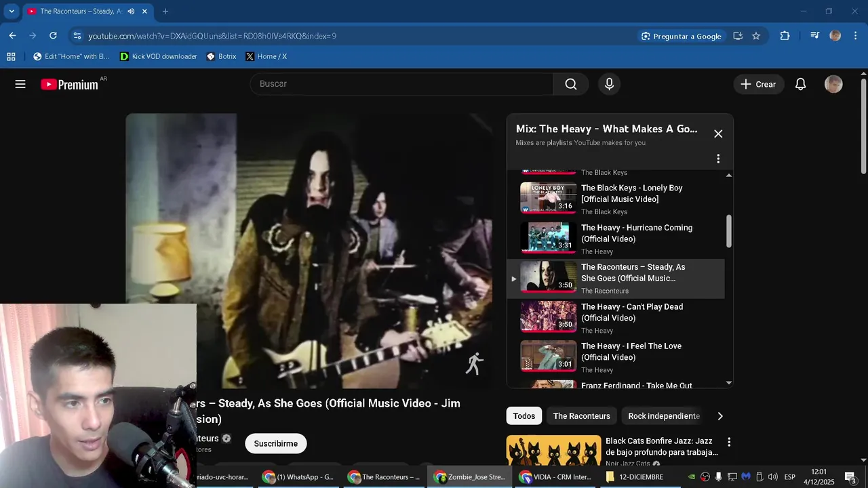Open volume control in system tray
This screenshot has width=868, height=488.
click(772, 477)
